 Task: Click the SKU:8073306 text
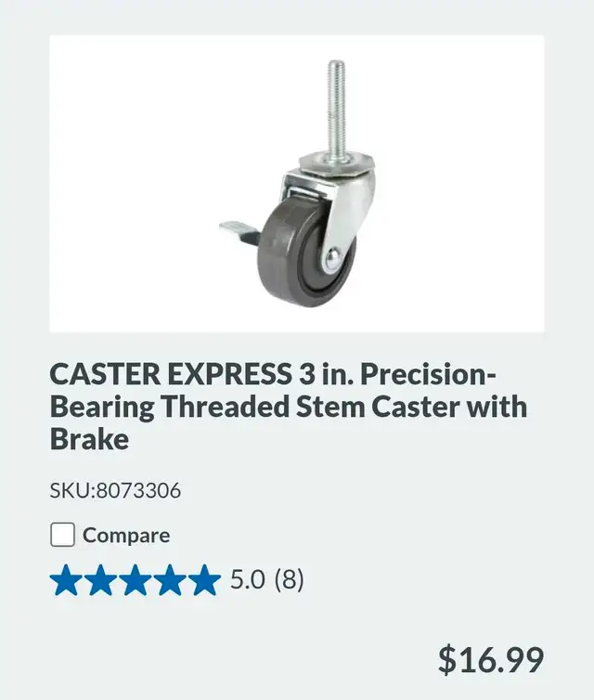(x=115, y=490)
